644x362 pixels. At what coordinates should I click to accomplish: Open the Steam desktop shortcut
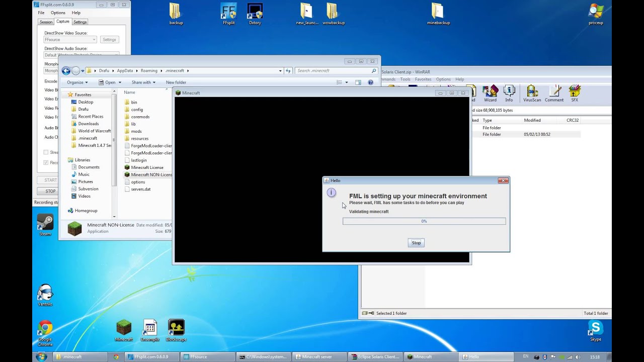pyautogui.click(x=45, y=225)
